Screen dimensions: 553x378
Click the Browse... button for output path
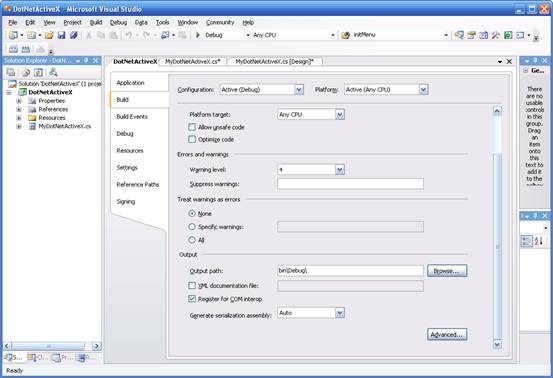447,271
